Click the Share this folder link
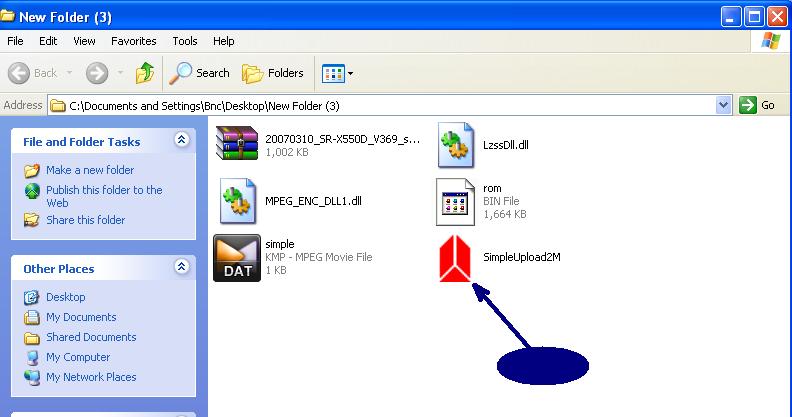 (85, 220)
